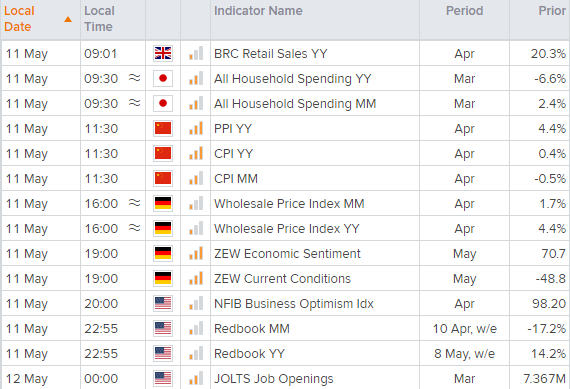Image resolution: width=570 pixels, height=389 pixels.
Task: Click the orange sort arrow in Local Date header
Action: [x=68, y=19]
